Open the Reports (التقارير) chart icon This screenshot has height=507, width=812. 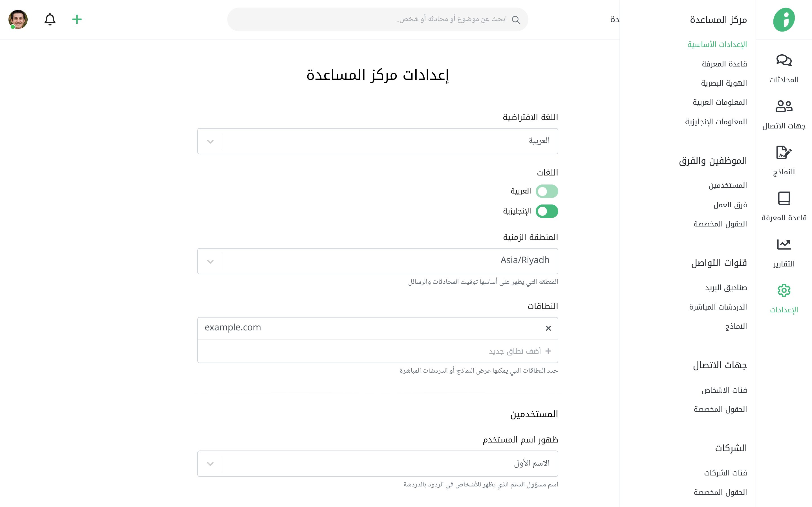[784, 244]
